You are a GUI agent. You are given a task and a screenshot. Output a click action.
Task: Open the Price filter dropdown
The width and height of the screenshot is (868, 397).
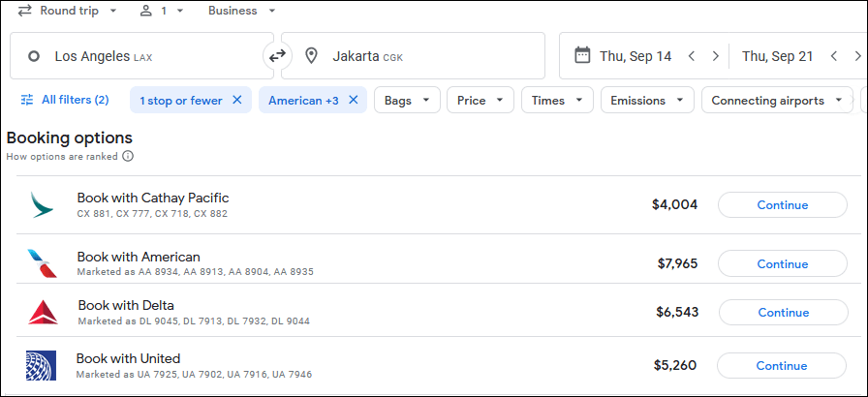click(480, 100)
